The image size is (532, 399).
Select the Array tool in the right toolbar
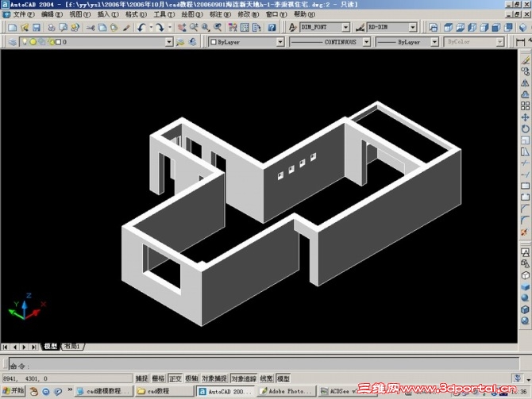pyautogui.click(x=525, y=106)
